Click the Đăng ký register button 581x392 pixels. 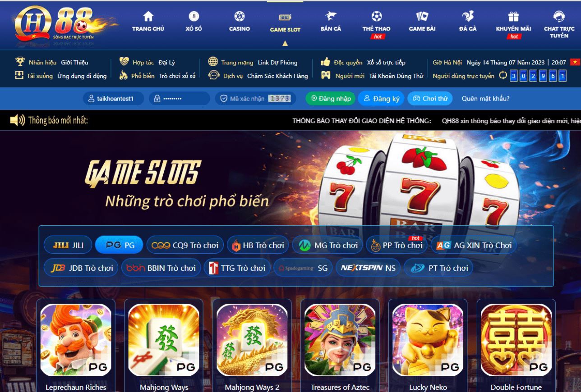(382, 99)
